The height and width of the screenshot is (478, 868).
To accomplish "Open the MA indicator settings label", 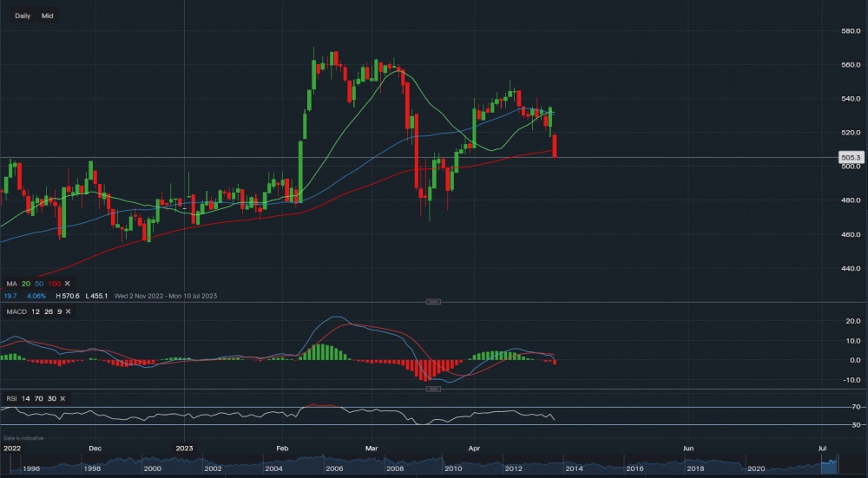I will tap(11, 284).
